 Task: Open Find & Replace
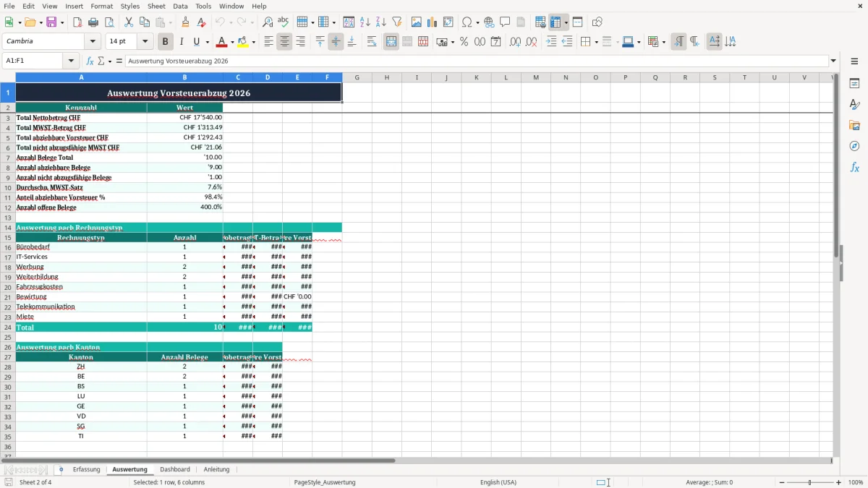click(268, 22)
